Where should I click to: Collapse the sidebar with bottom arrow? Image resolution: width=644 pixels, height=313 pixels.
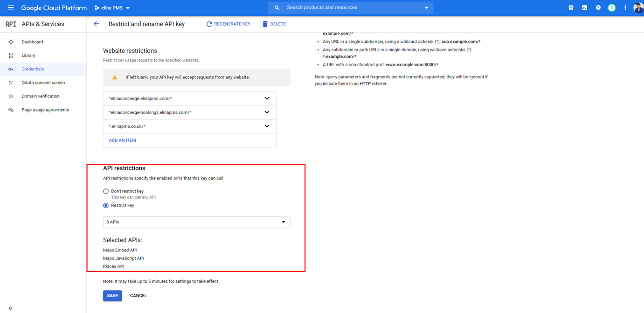(11, 308)
